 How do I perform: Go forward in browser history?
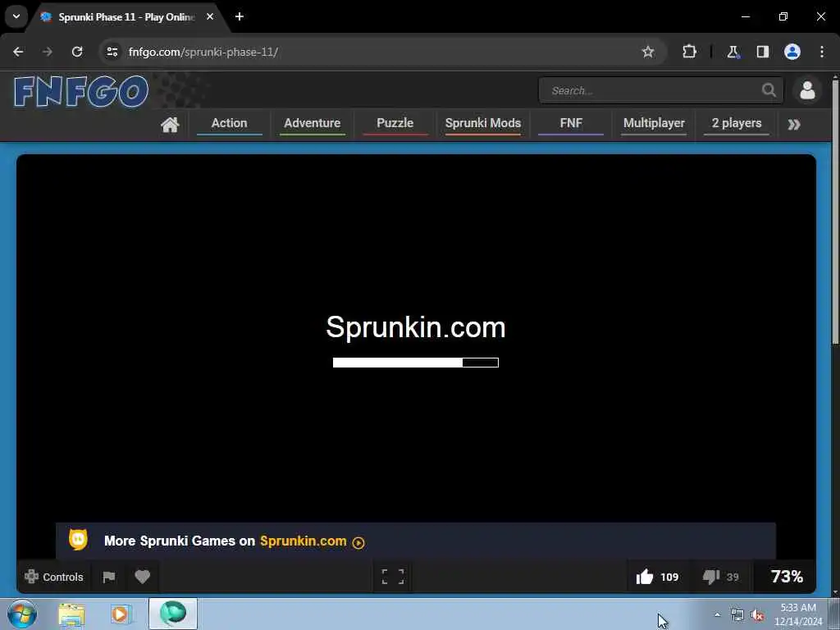click(47, 52)
